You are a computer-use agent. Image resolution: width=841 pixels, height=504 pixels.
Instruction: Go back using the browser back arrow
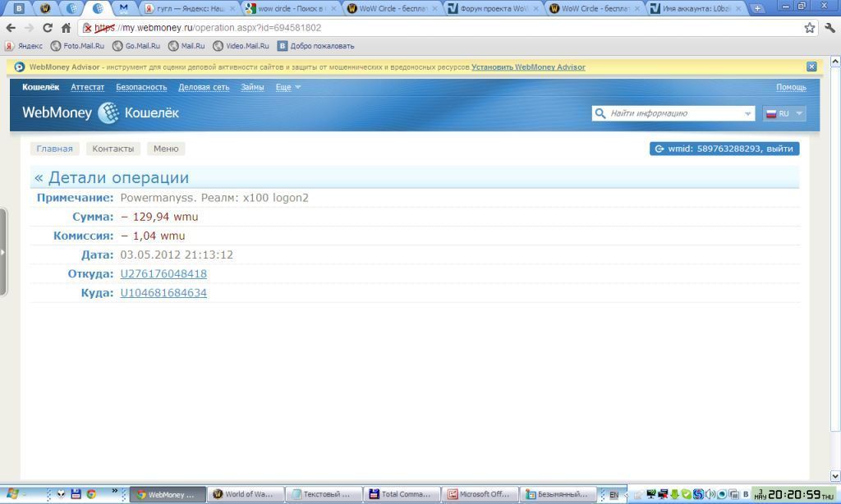pyautogui.click(x=11, y=28)
